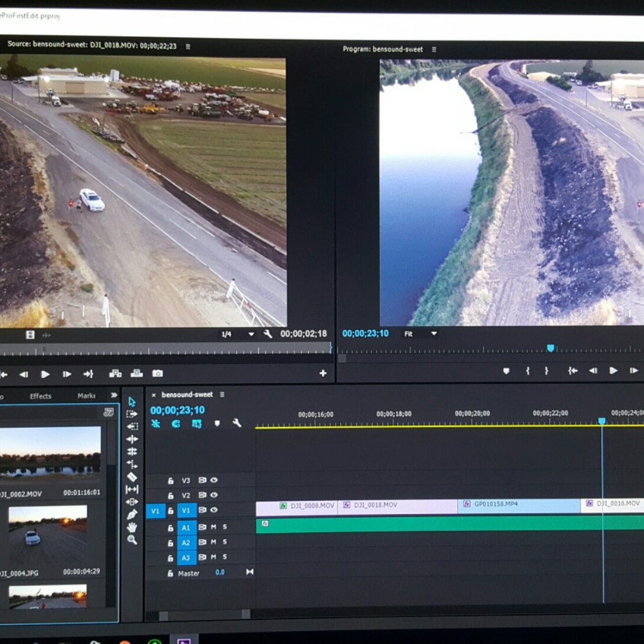
Task: Click the Program monitor blue playhead marker
Action: (x=551, y=348)
